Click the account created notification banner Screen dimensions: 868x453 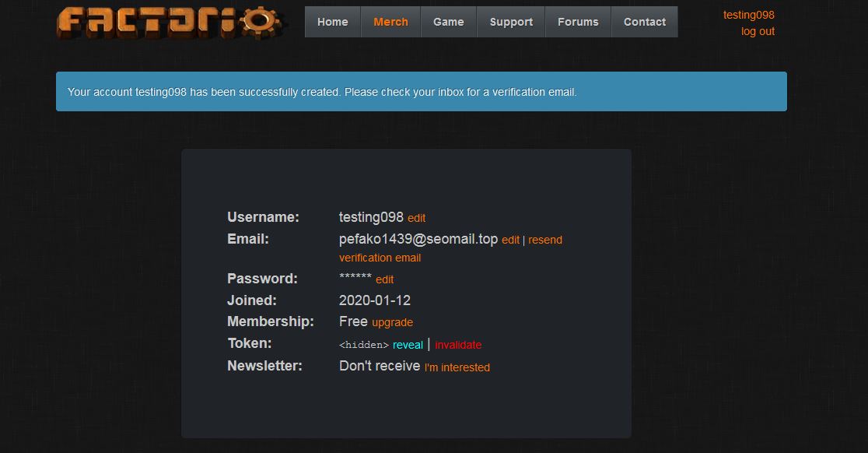[421, 92]
